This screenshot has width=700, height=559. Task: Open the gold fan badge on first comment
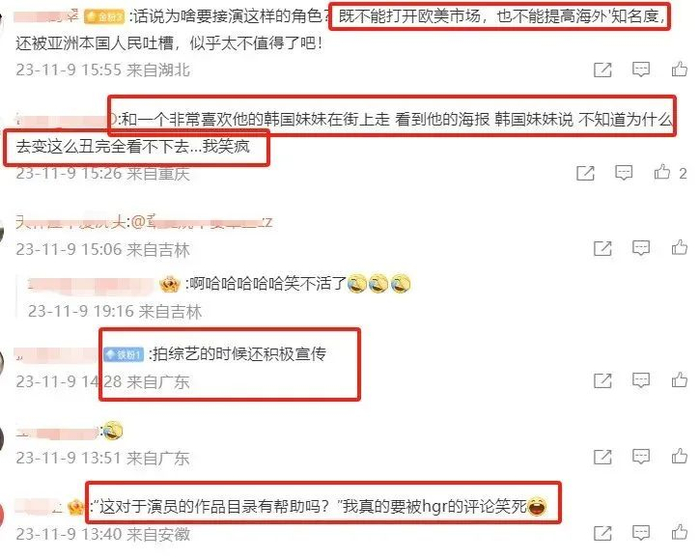(104, 17)
